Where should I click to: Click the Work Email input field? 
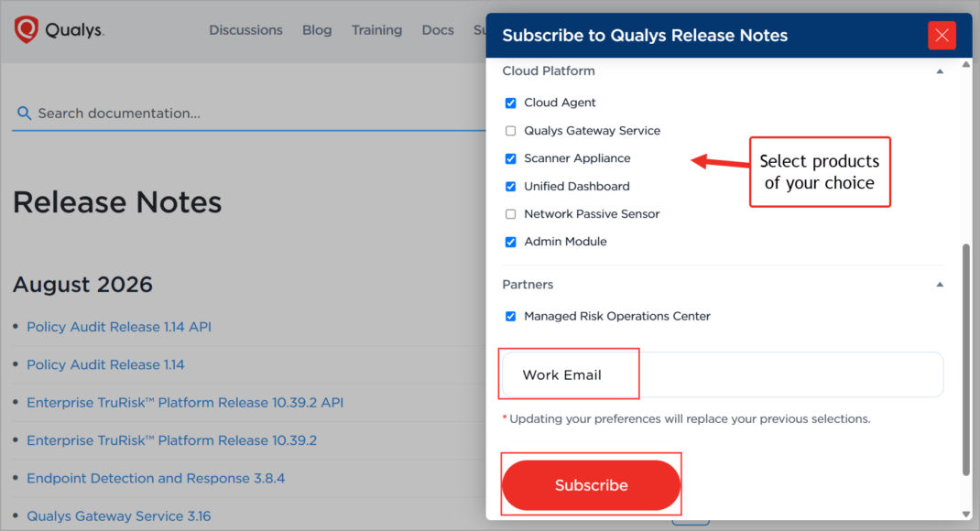tap(723, 374)
